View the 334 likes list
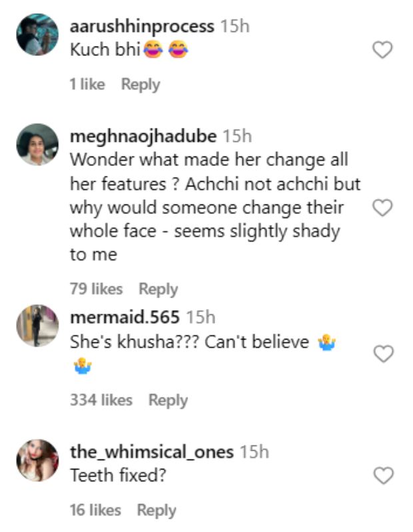The image size is (413, 532). pos(101,400)
